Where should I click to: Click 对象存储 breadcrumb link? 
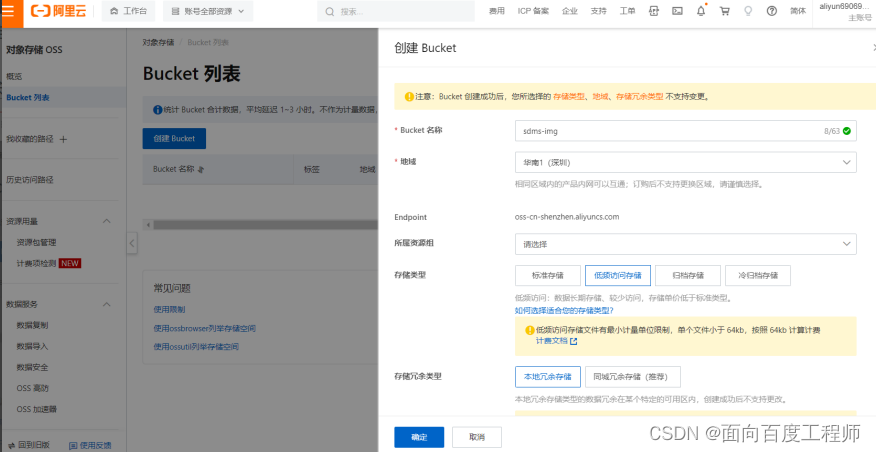158,42
